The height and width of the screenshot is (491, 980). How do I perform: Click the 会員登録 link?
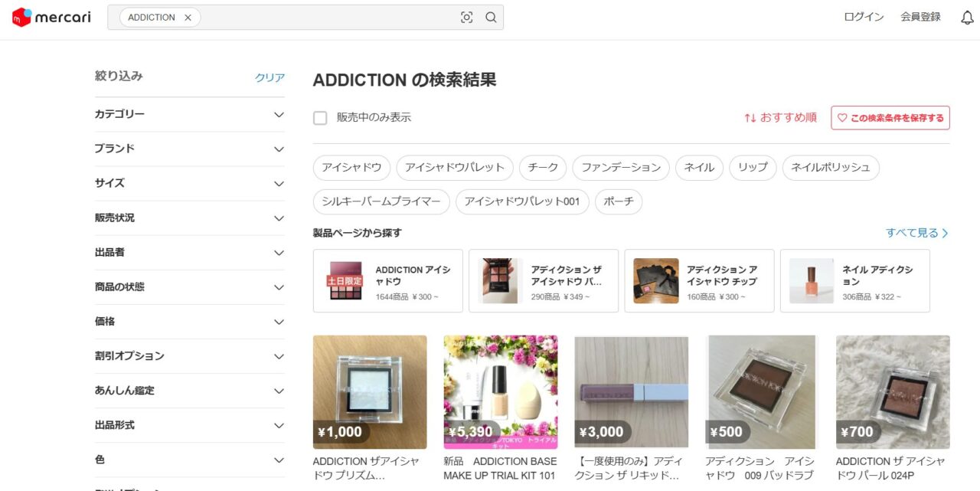[x=920, y=17]
